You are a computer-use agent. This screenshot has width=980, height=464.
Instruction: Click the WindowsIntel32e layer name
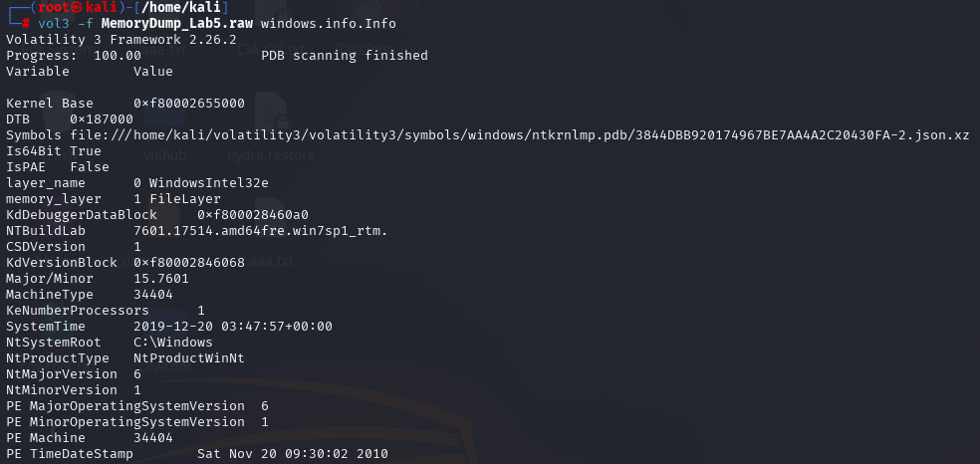pyautogui.click(x=209, y=183)
